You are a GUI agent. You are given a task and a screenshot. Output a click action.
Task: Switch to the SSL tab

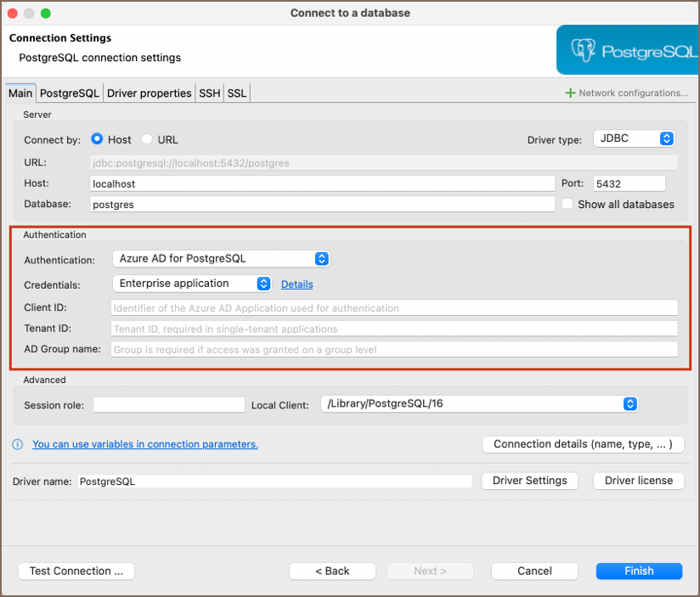pyautogui.click(x=237, y=93)
